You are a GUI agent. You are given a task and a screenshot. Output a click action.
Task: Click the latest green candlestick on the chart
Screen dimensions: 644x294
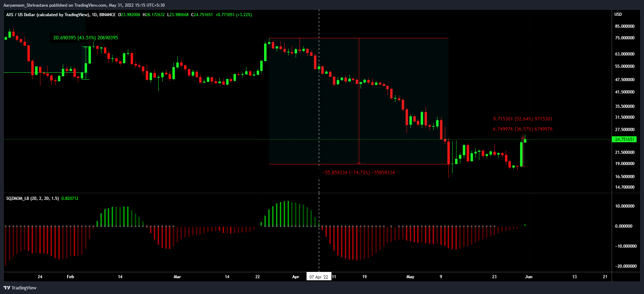(x=525, y=141)
